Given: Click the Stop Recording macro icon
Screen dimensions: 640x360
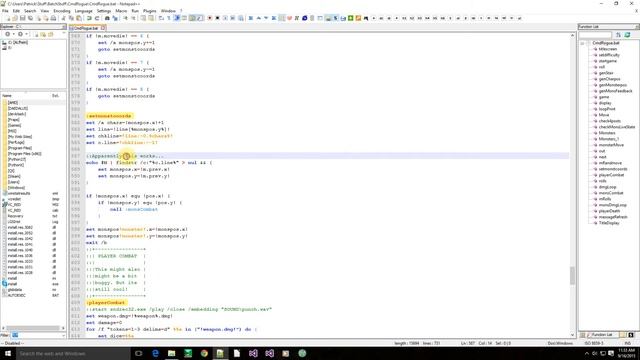Looking at the screenshot, I should click(218, 18).
